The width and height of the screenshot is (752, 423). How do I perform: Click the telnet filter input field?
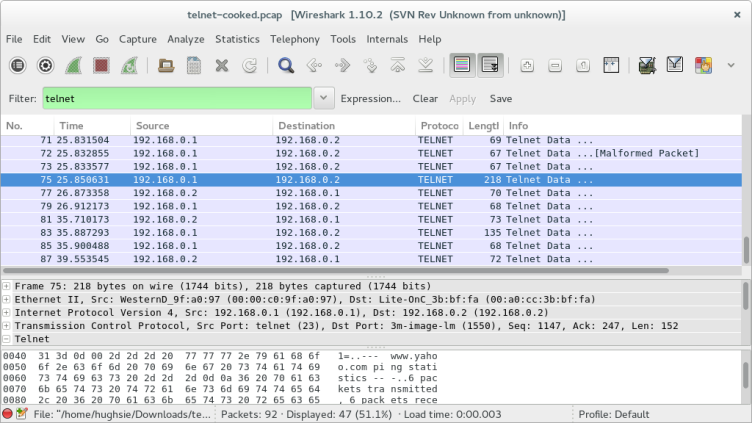(x=177, y=98)
